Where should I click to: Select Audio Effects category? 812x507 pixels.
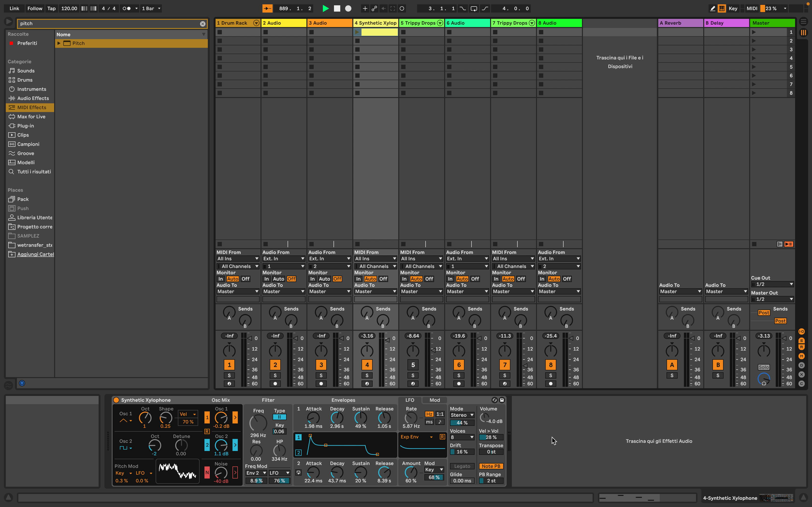pyautogui.click(x=33, y=98)
